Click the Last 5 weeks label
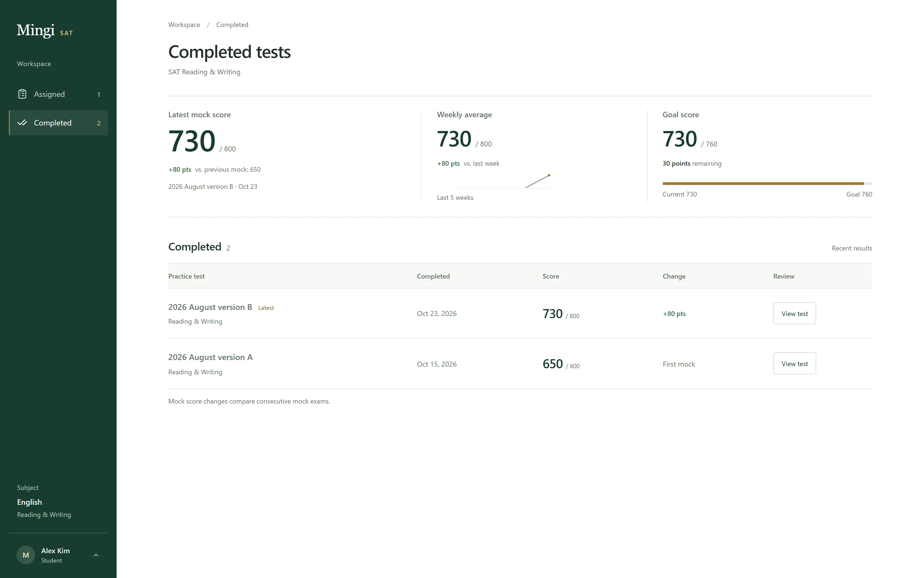Viewport: 924px width, 578px height. point(455,198)
